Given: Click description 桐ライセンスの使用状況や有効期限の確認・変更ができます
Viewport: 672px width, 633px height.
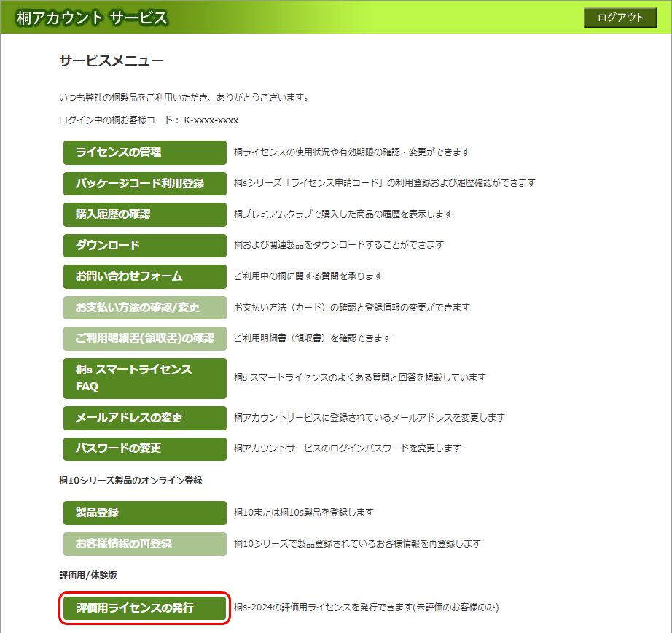Looking at the screenshot, I should pos(352,152).
